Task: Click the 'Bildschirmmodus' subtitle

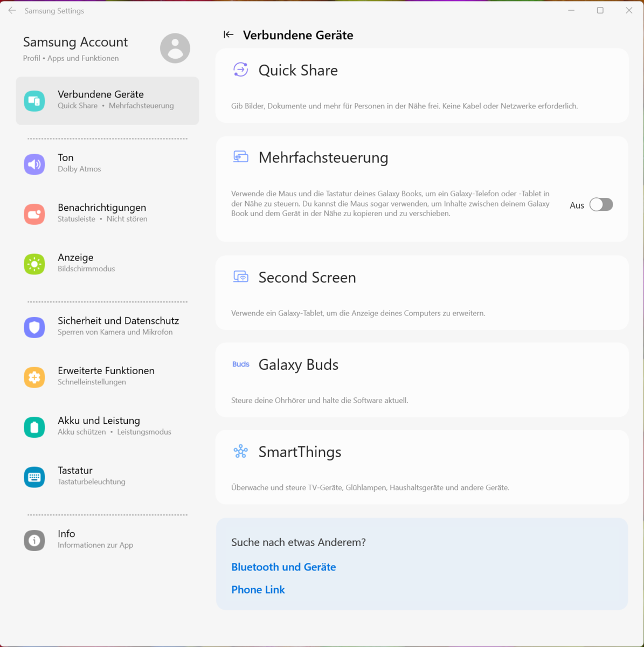Action: (86, 269)
